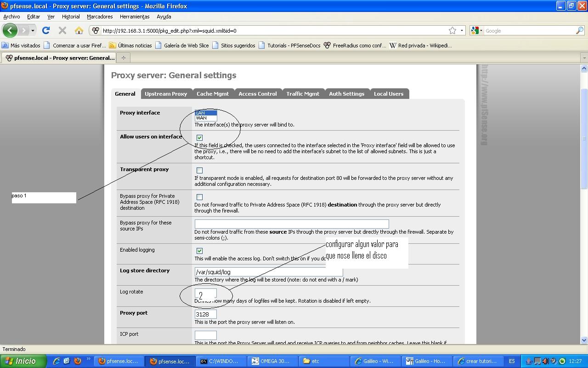Open the Tutorials - PFSenseDocs bookmark
Screen dimensions: 588x368
point(294,46)
